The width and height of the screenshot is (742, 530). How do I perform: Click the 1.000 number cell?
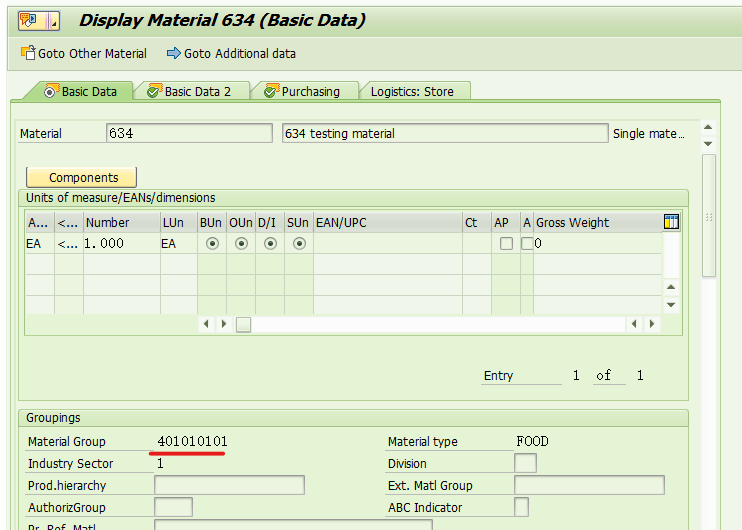click(x=122, y=244)
